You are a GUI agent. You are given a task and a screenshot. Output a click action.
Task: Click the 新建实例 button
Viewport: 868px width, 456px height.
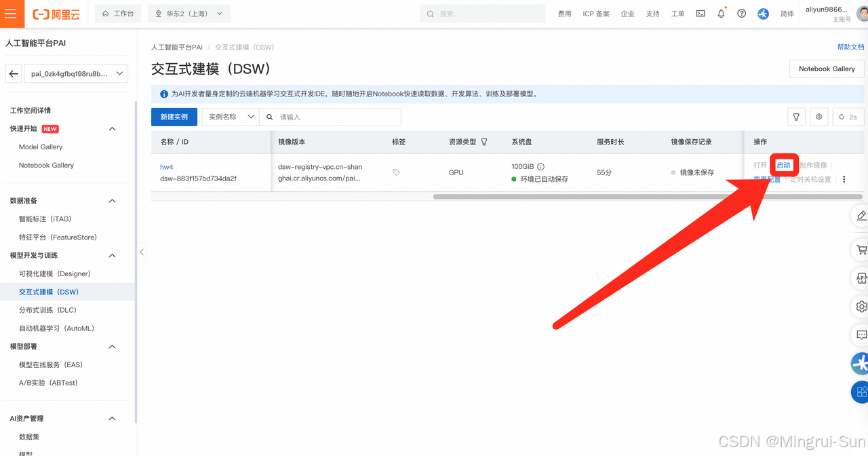click(x=174, y=117)
